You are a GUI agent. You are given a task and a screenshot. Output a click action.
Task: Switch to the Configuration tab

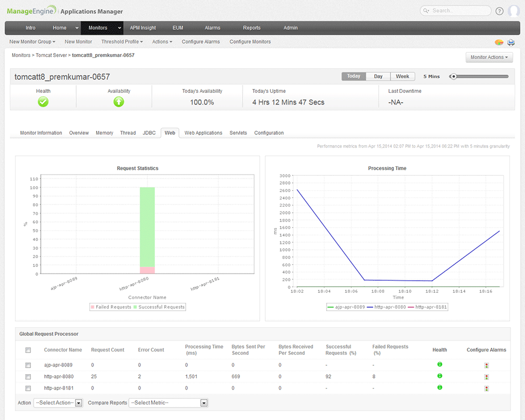pyautogui.click(x=269, y=133)
